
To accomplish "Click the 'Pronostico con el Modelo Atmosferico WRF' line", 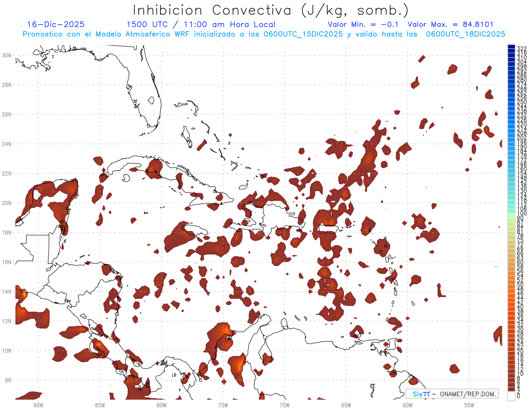I will pyautogui.click(x=264, y=34).
